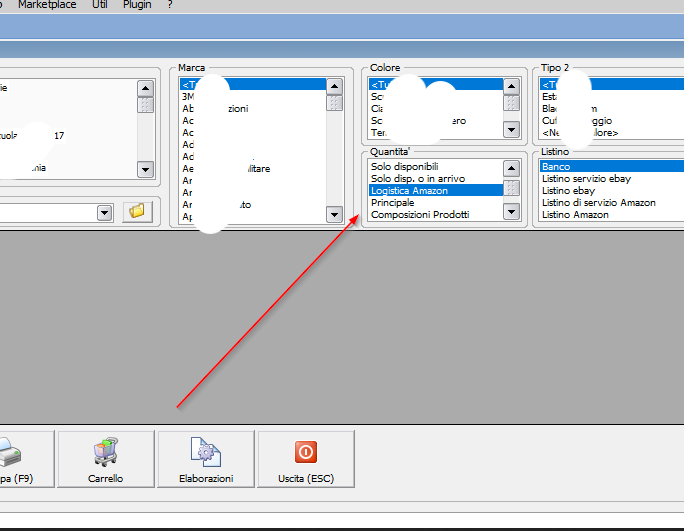This screenshot has height=531, width=684.
Task: Select the leftmost list entry ending in 17
Action: tap(68, 136)
